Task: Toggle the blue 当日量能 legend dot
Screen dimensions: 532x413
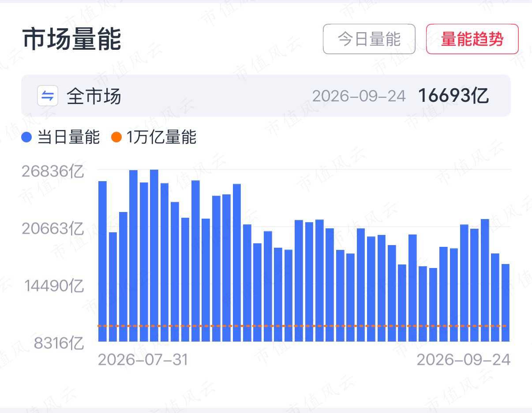Action: (x=27, y=138)
